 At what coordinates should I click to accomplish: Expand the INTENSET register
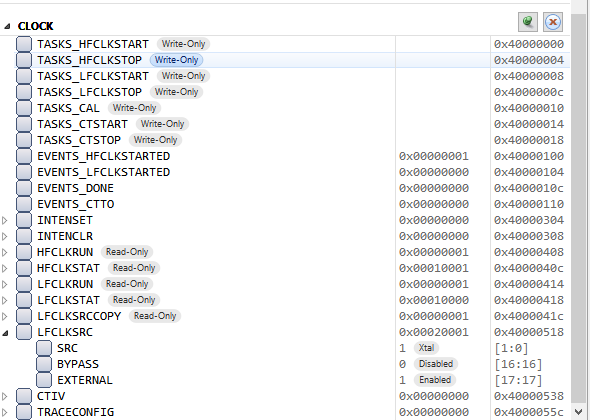point(5,220)
